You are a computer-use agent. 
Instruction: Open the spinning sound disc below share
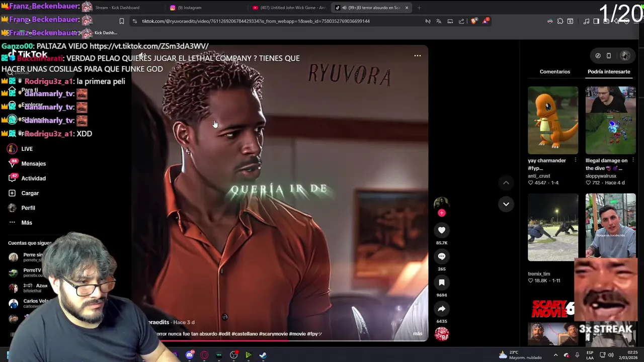(441, 334)
